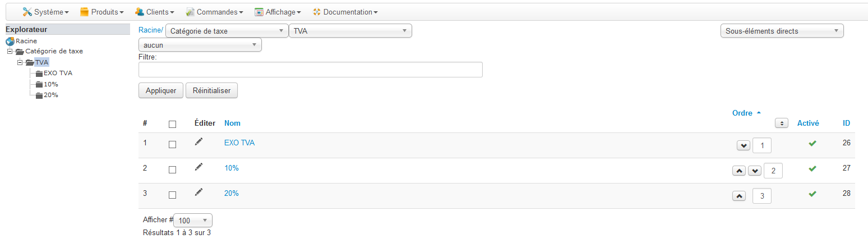The image size is (868, 243).
Task: Click the pencil edit icon for 10% row
Action: click(198, 167)
